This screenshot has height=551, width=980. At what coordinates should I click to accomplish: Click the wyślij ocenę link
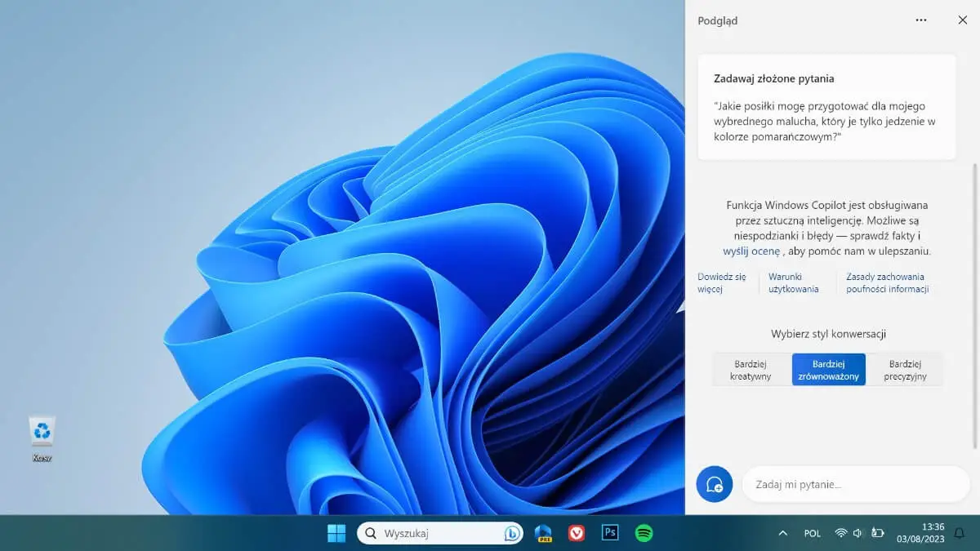click(x=751, y=251)
